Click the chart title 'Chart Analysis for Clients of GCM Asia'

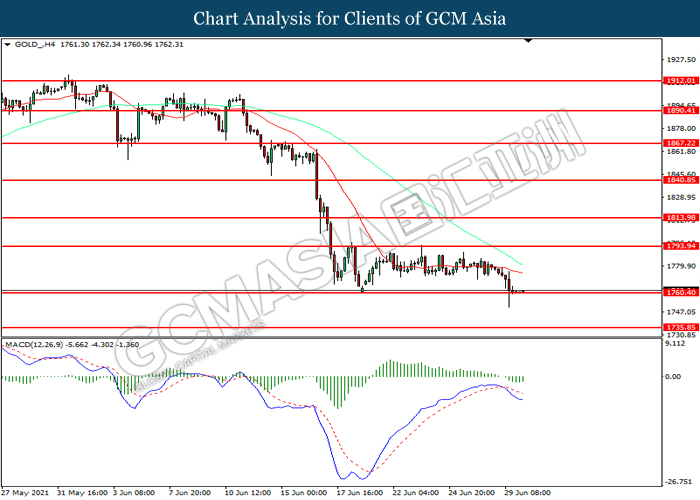coord(350,18)
